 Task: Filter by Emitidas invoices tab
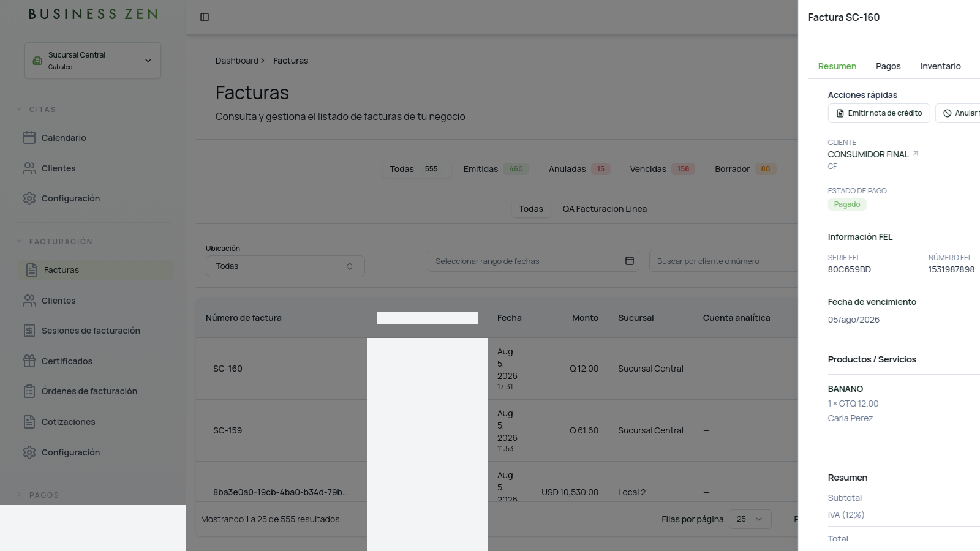(496, 169)
